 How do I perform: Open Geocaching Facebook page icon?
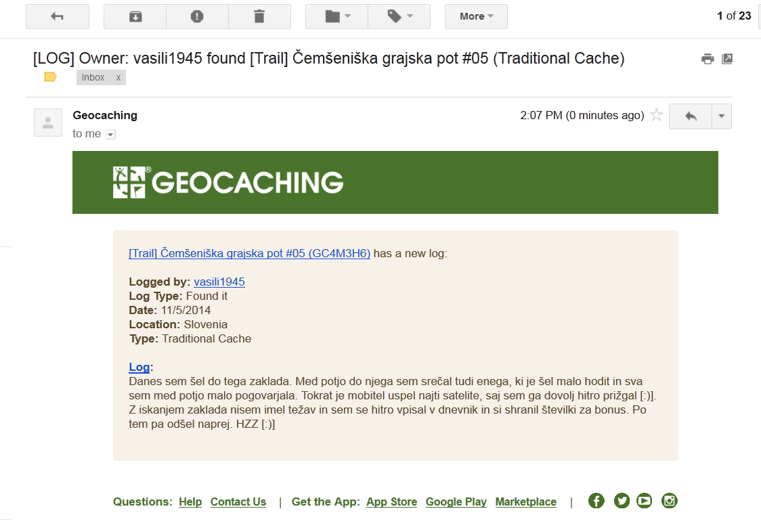596,500
